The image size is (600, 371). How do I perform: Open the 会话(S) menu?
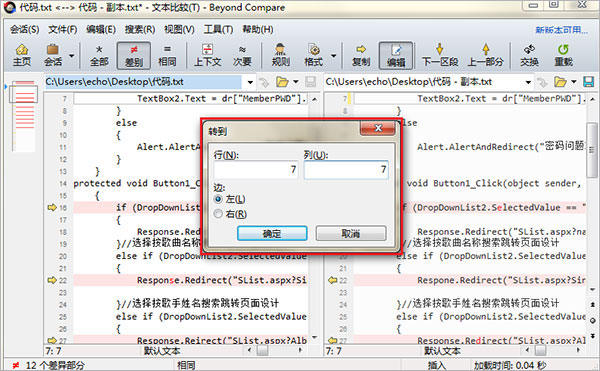[x=24, y=29]
